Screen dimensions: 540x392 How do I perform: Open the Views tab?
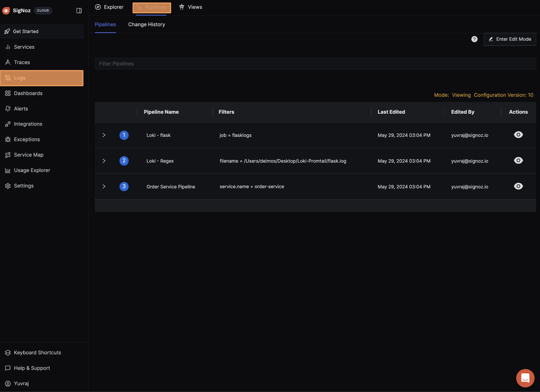click(191, 7)
